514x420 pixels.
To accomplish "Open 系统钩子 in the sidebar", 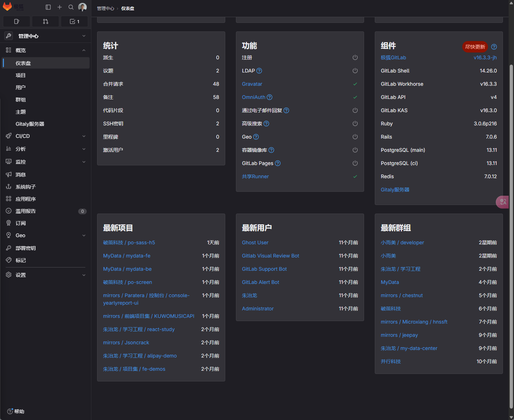I will (x=45, y=187).
